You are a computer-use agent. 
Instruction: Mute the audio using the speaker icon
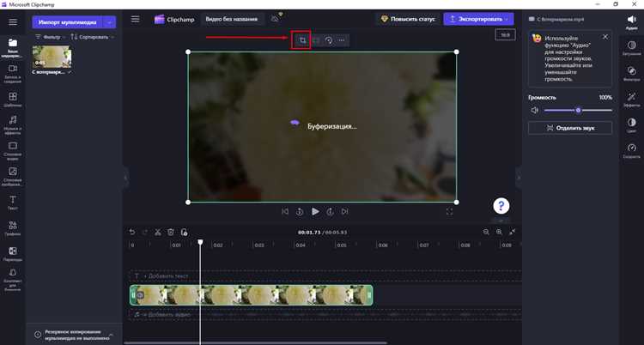[x=535, y=110]
